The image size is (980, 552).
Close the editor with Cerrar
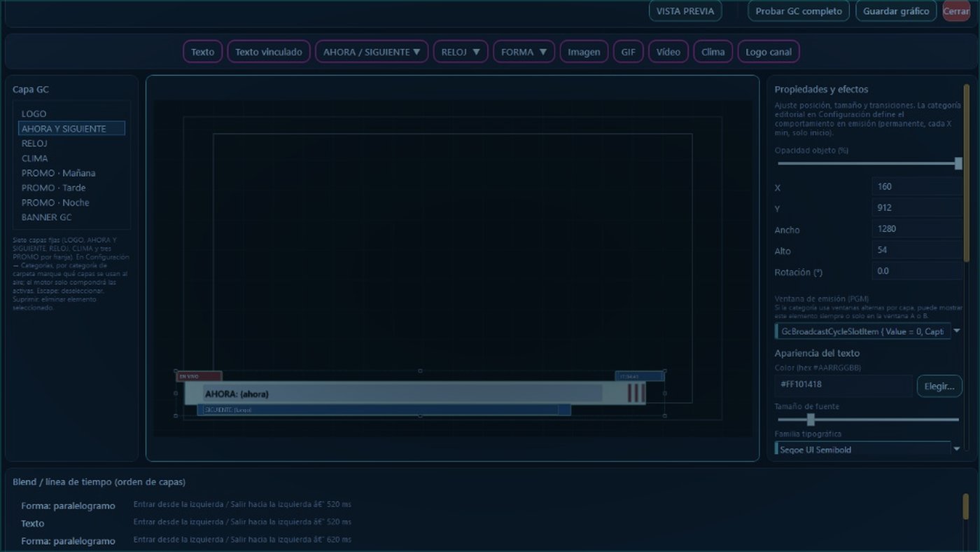pyautogui.click(x=956, y=11)
